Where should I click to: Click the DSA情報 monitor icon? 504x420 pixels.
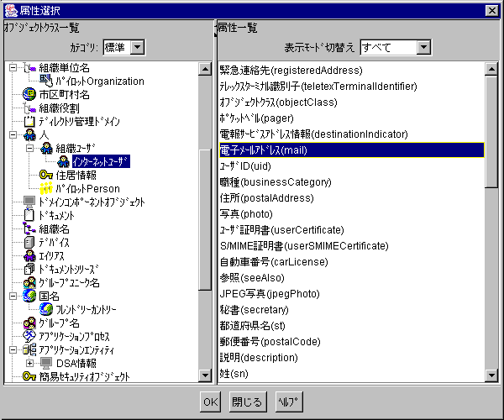coord(46,363)
